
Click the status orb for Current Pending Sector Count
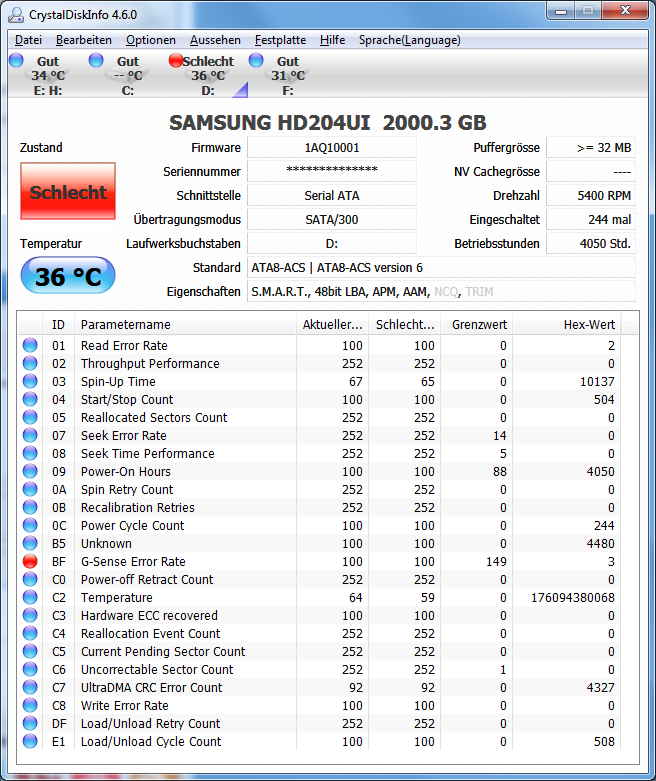pyautogui.click(x=30, y=651)
